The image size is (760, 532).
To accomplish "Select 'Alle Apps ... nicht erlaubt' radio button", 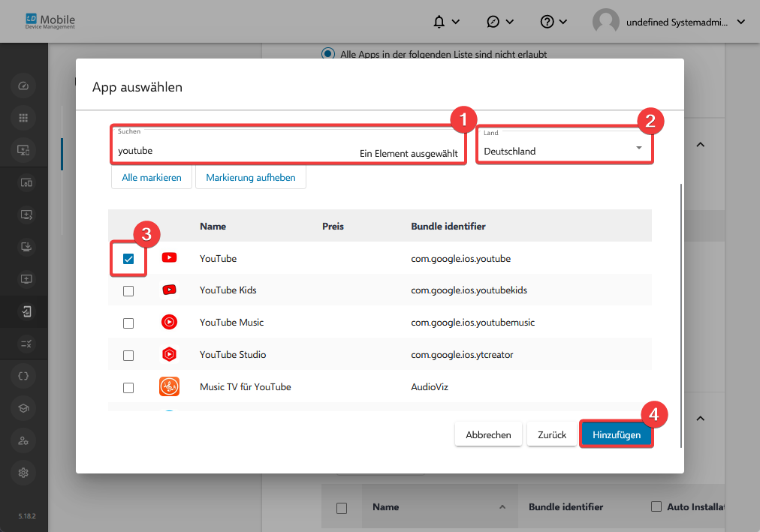I will 328,54.
